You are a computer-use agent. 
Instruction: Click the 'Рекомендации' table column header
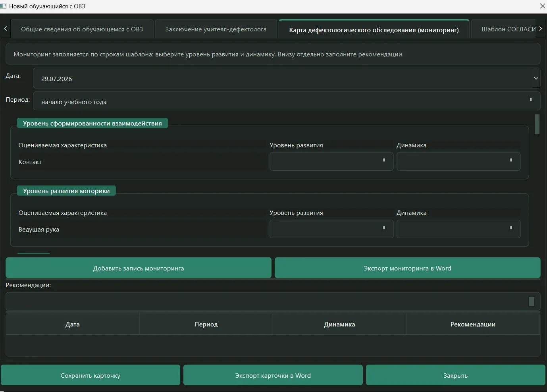(473, 324)
